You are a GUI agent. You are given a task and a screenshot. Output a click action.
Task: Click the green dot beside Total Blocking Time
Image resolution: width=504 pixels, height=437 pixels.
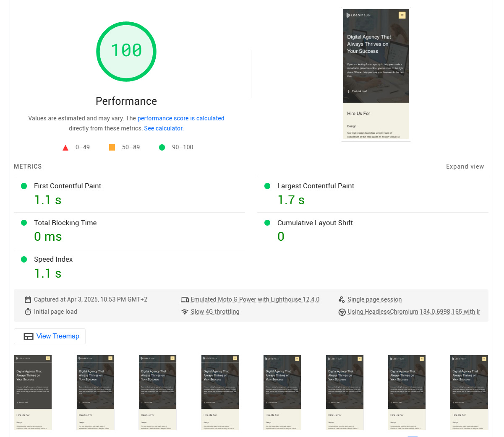[24, 223]
